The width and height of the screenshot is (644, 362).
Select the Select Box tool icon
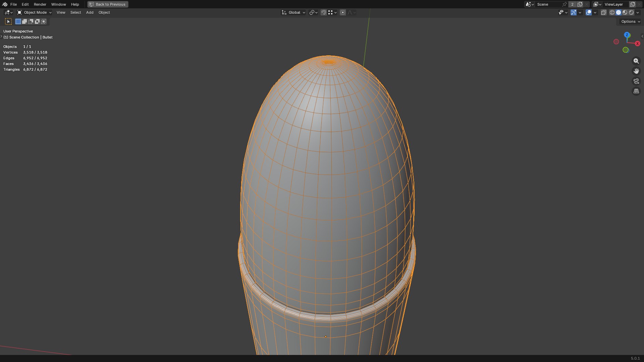pyautogui.click(x=8, y=21)
